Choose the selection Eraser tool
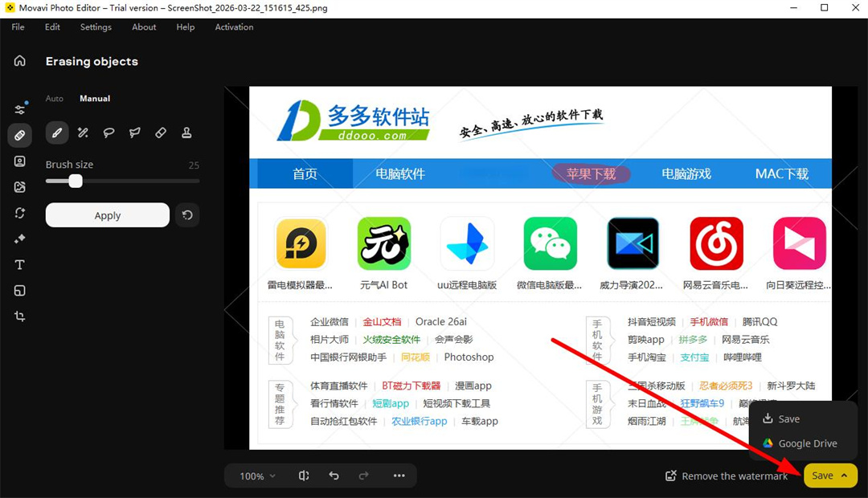 pyautogui.click(x=161, y=133)
